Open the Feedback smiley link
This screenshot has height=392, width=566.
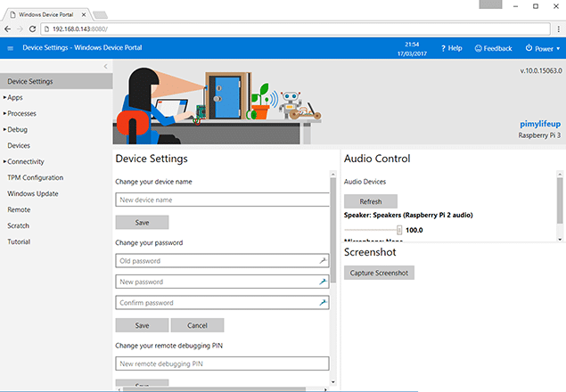point(479,48)
